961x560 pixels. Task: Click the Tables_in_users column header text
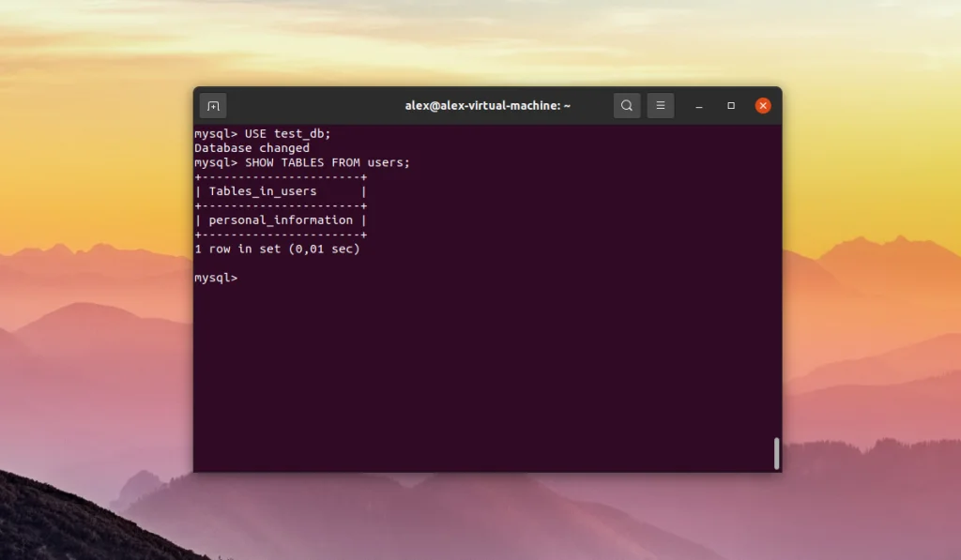pyautogui.click(x=264, y=190)
